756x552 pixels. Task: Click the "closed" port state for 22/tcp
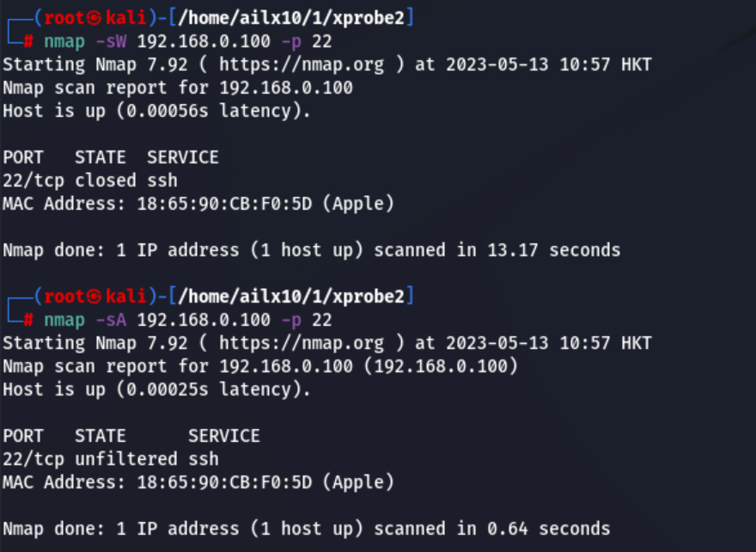(105, 181)
